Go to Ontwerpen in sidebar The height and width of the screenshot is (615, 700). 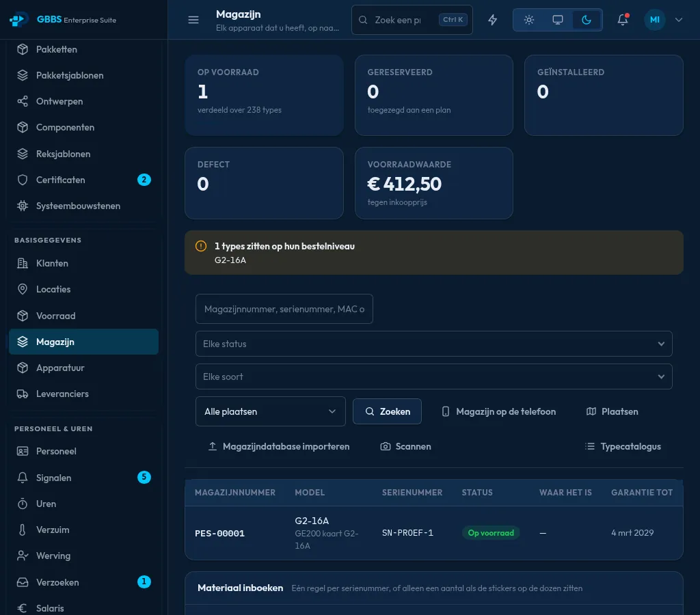83,101
